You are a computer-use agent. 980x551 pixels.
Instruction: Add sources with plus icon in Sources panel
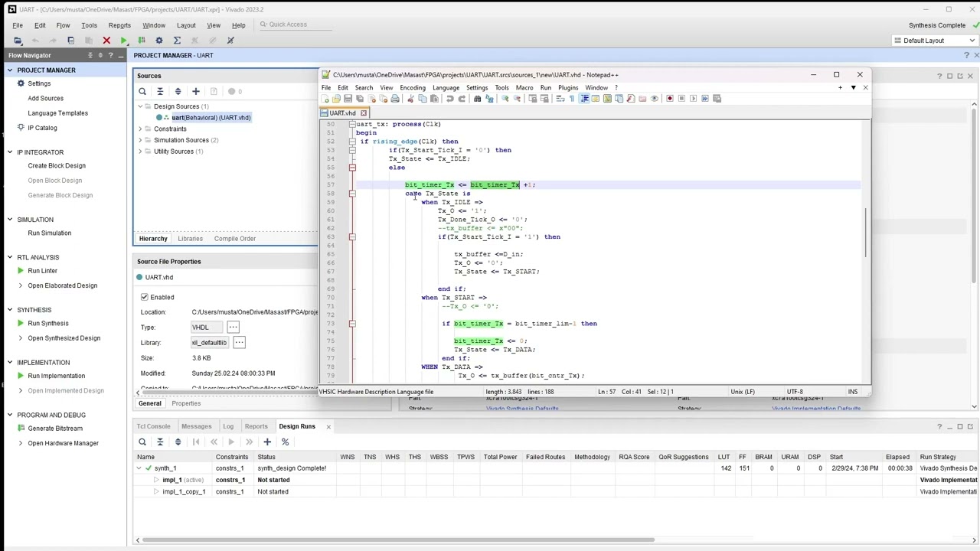195,91
